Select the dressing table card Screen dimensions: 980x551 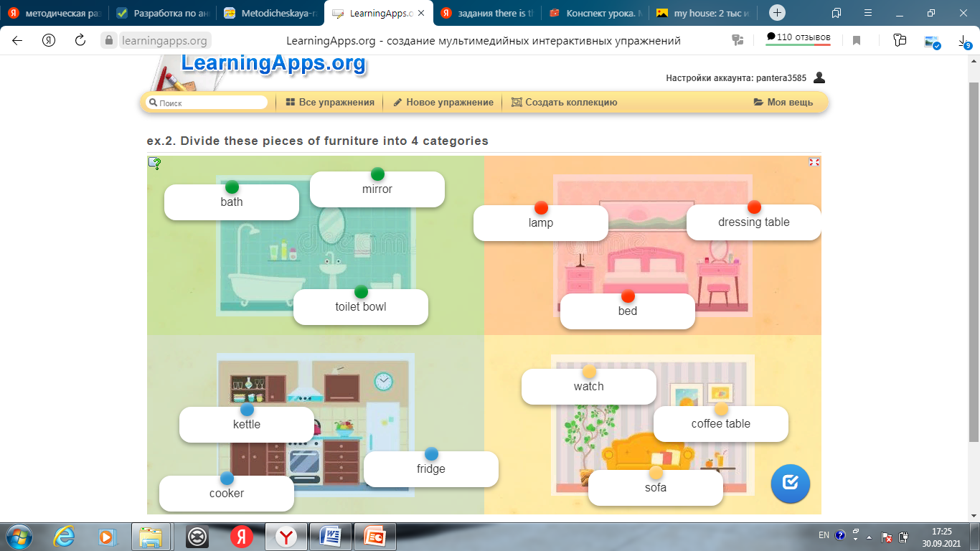click(x=754, y=222)
